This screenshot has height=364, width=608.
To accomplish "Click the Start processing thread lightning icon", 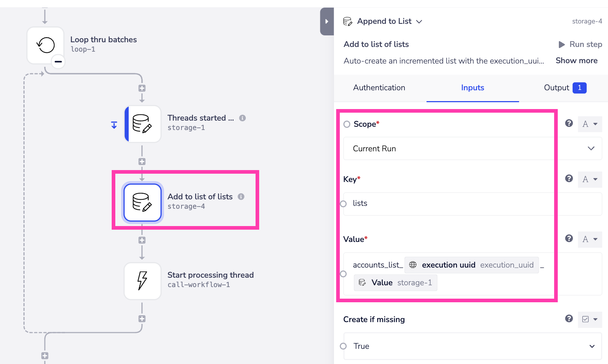I will tap(142, 281).
